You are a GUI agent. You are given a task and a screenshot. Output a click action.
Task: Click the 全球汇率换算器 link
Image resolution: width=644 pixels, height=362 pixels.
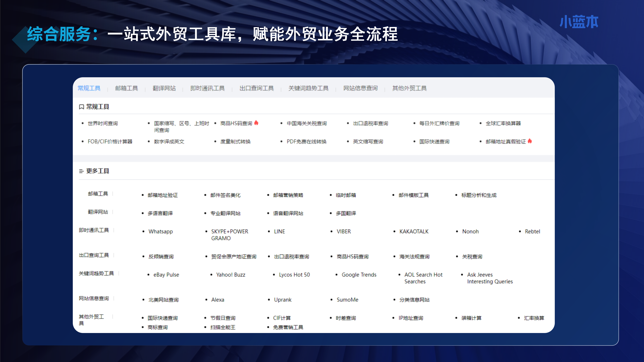pyautogui.click(x=503, y=123)
